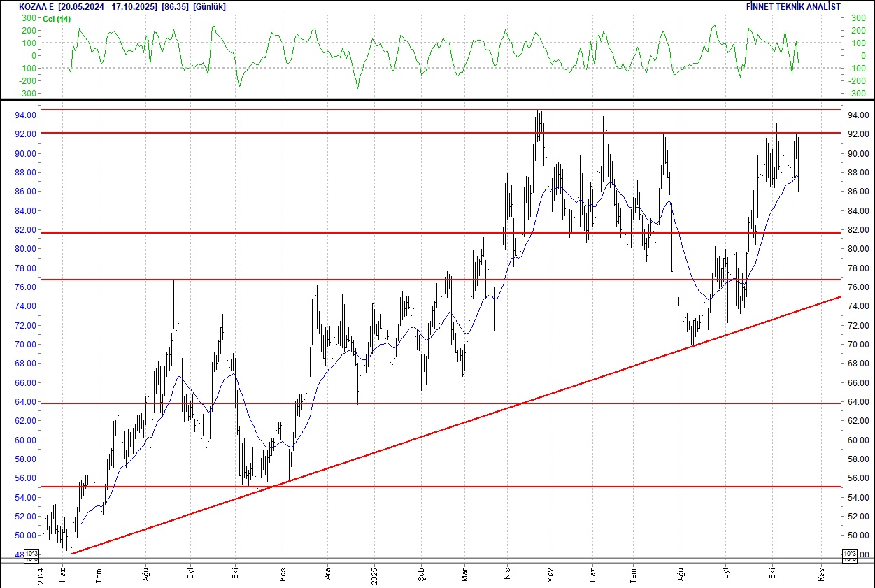875x588 pixels.
Task: Click the 86.35 last price value
Action: (x=175, y=7)
